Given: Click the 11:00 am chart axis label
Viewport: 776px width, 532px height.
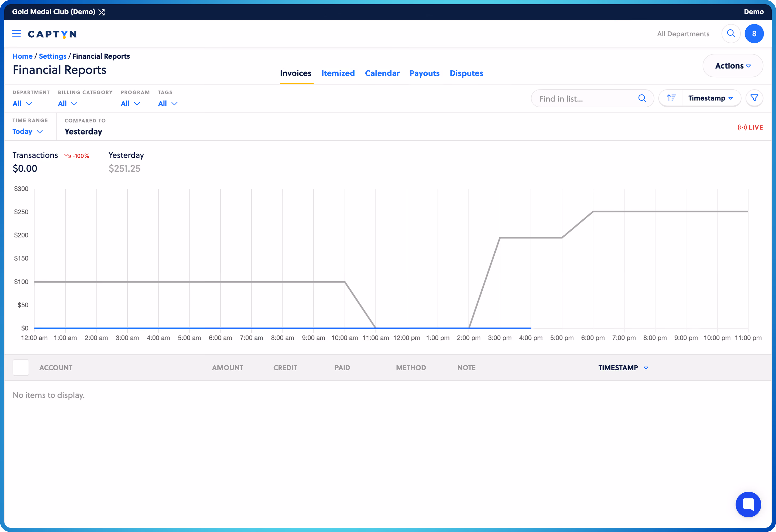Looking at the screenshot, I should tap(376, 338).
